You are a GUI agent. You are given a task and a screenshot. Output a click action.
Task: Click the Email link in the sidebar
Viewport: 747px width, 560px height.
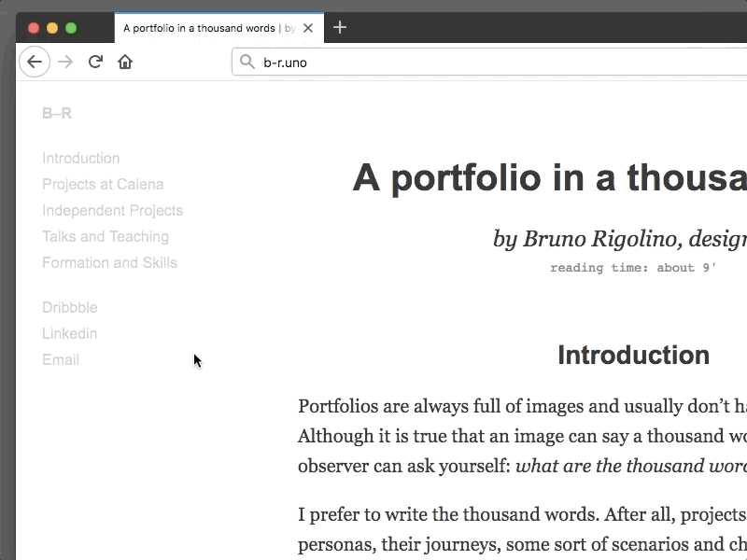[61, 360]
